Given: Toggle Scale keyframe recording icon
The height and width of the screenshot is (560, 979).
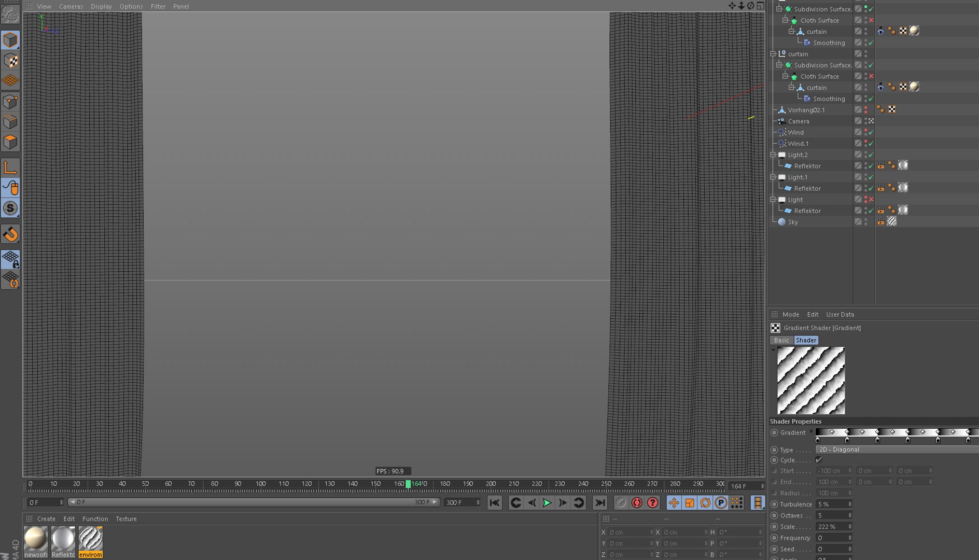Looking at the screenshot, I should click(x=690, y=502).
